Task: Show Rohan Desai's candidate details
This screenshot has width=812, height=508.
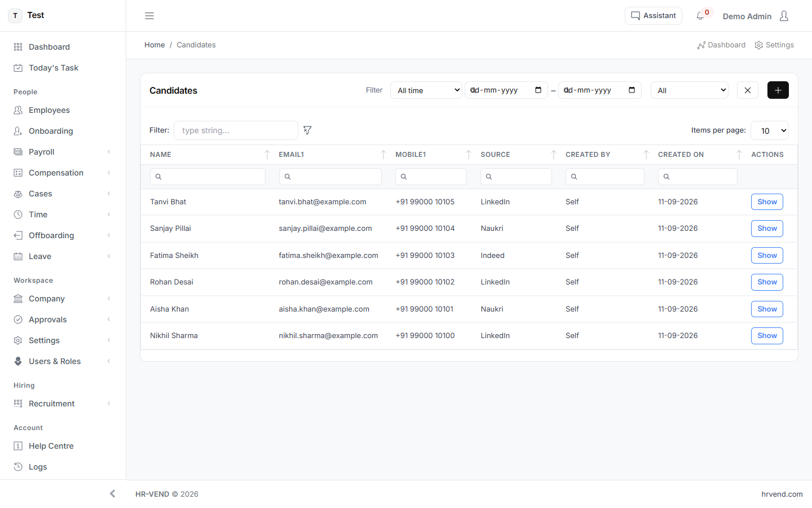Action: point(767,282)
